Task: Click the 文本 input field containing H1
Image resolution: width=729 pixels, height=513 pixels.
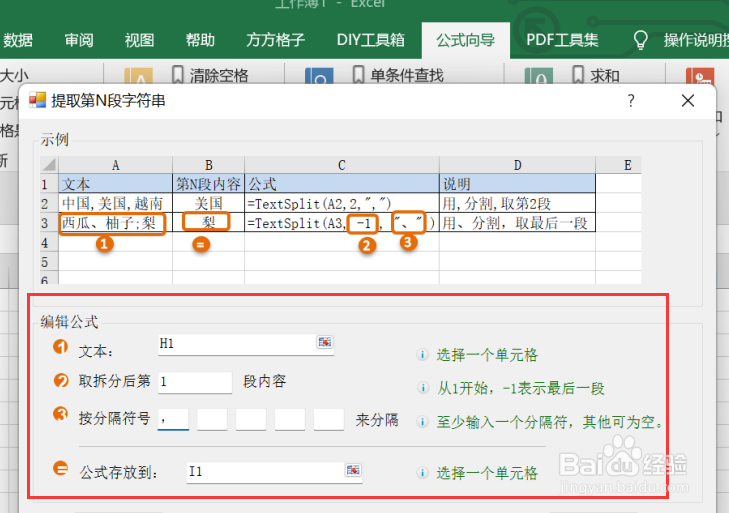Action: click(x=246, y=344)
